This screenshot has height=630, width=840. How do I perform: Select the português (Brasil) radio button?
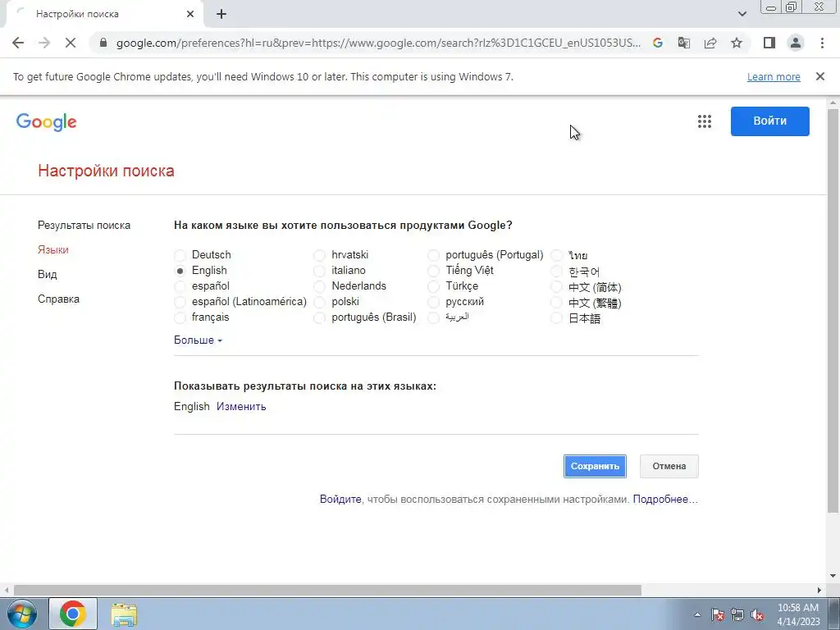pyautogui.click(x=319, y=317)
